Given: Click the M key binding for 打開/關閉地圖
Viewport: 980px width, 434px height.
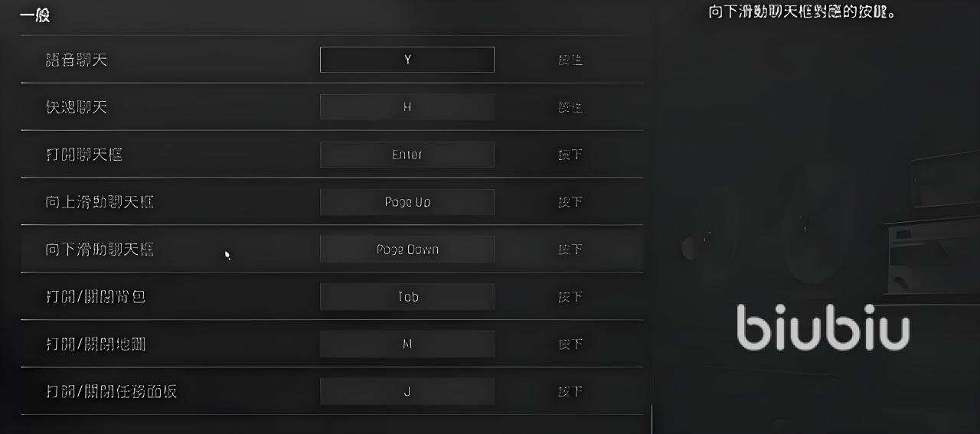Looking at the screenshot, I should coord(407,344).
